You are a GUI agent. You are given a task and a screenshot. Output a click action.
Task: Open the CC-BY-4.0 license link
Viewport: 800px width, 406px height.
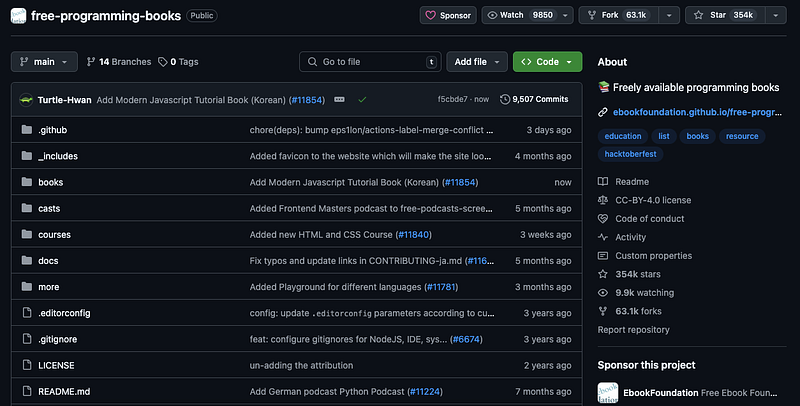pyautogui.click(x=644, y=200)
